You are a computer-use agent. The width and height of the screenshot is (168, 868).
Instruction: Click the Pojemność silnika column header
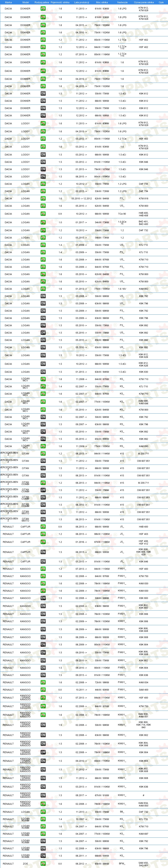(60, 2)
